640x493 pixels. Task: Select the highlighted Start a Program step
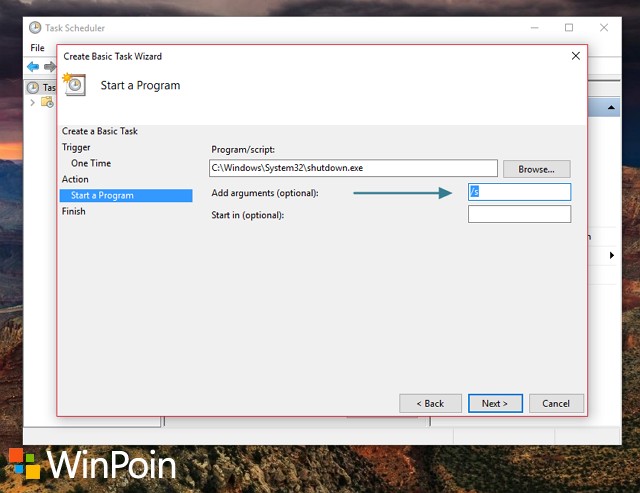click(126, 195)
